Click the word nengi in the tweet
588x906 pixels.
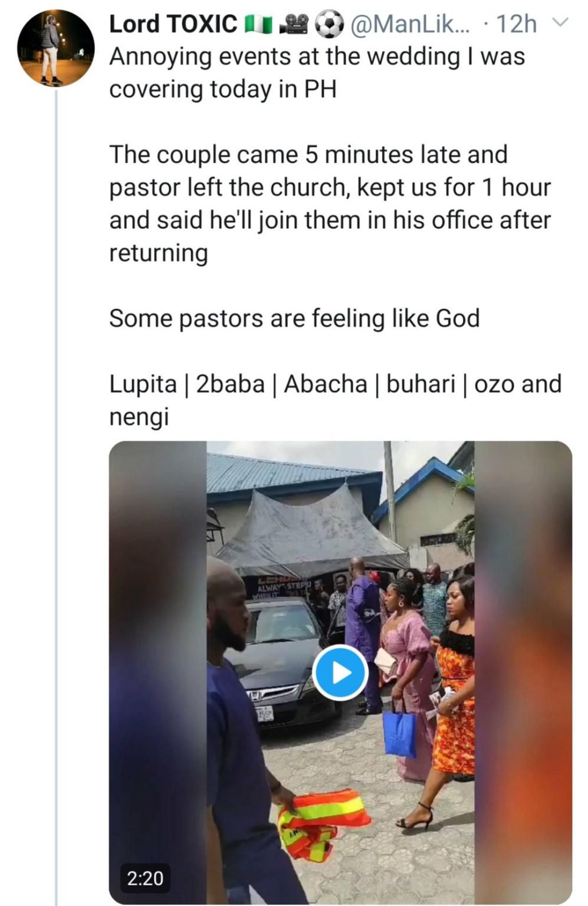139,417
